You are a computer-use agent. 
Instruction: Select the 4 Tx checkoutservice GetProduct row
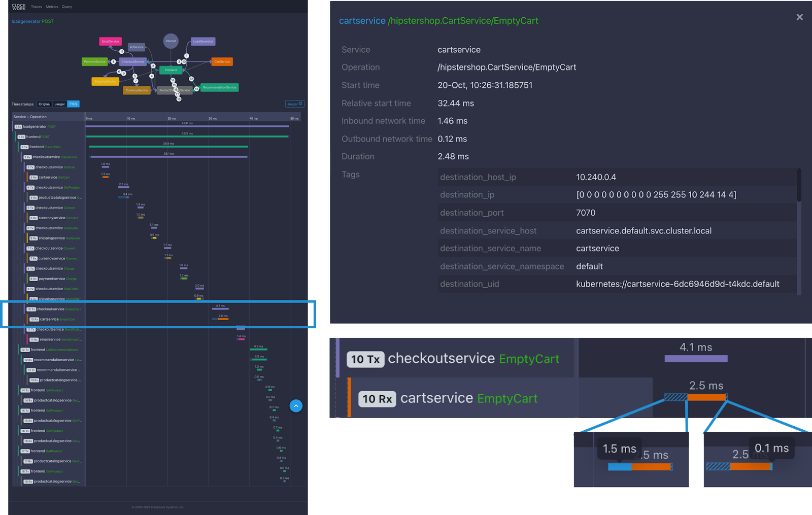point(55,188)
